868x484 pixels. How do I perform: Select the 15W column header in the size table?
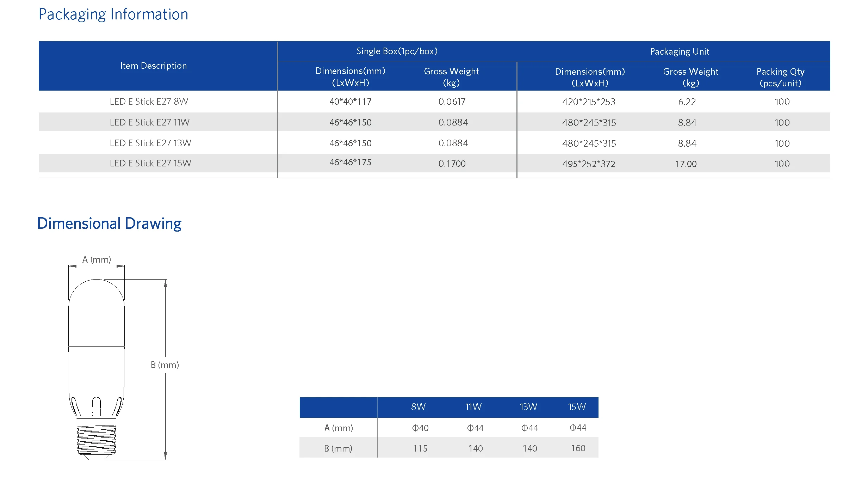pyautogui.click(x=577, y=407)
